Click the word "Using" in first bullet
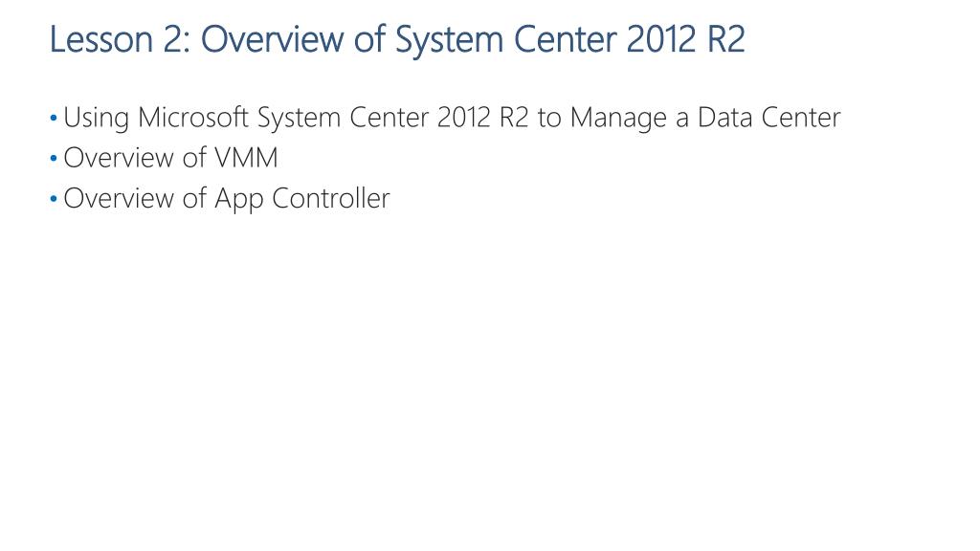980x551 pixels. coord(97,121)
